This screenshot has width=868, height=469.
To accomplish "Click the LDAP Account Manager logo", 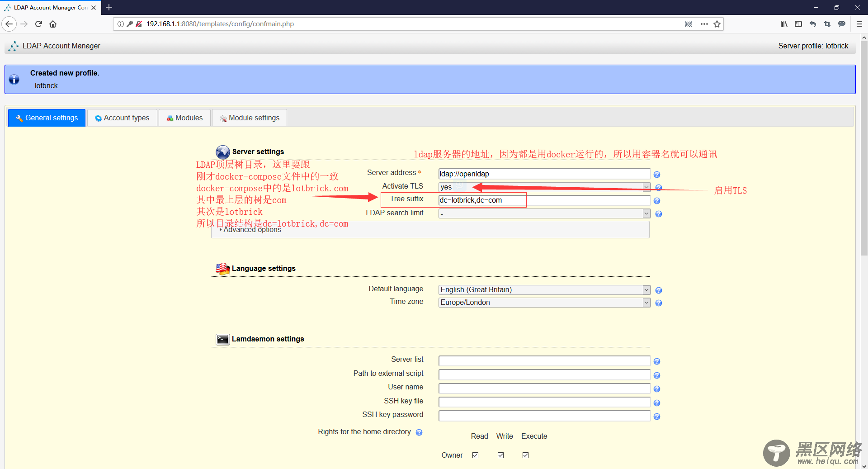I will coord(14,46).
